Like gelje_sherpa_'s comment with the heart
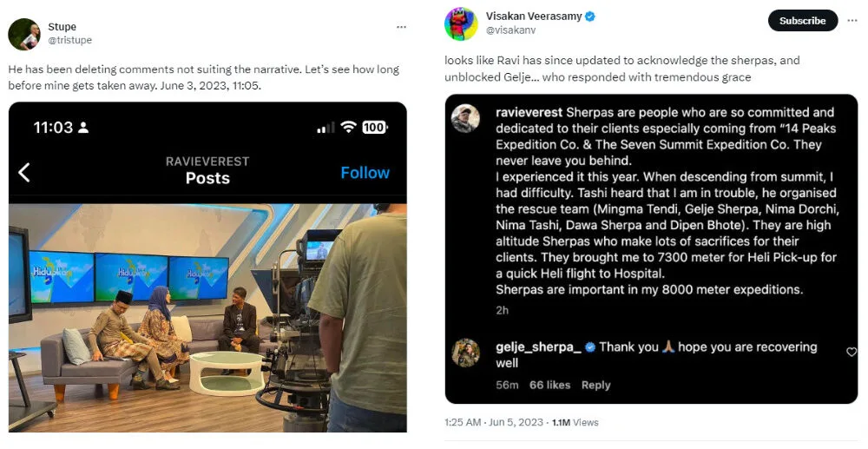 [x=851, y=352]
